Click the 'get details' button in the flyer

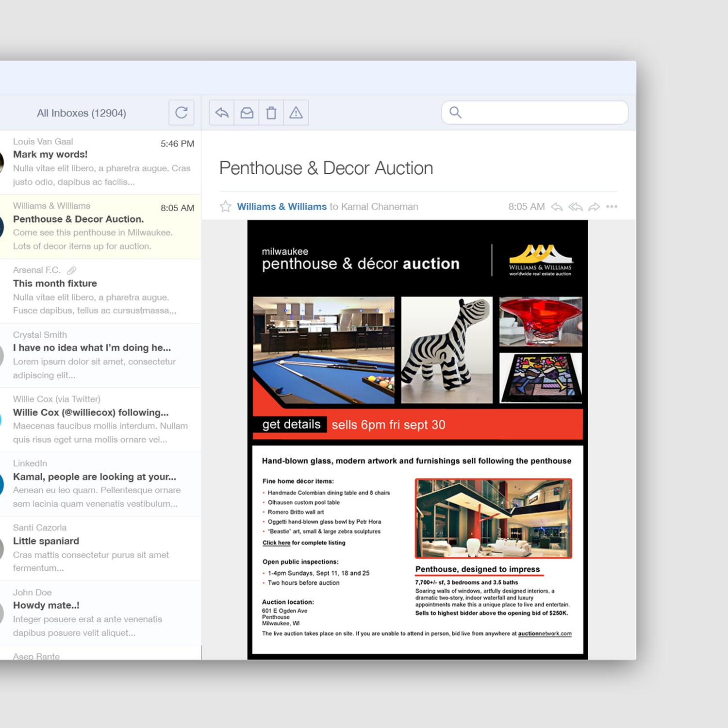[x=291, y=425]
